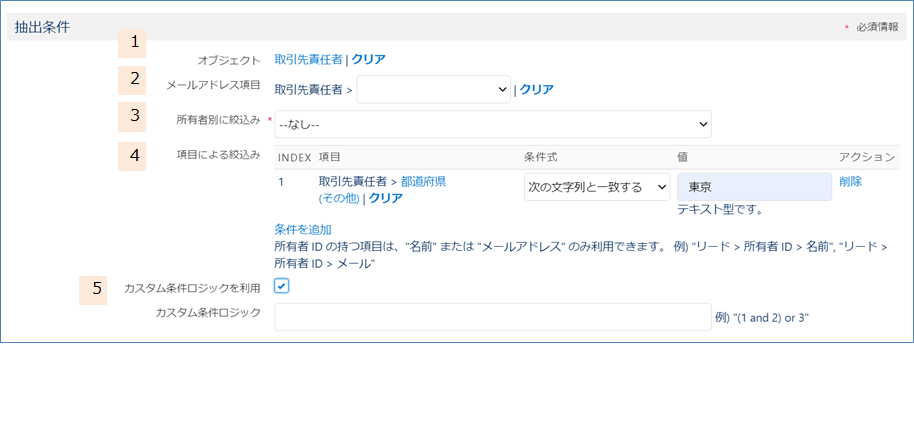The height and width of the screenshot is (424, 914).
Task: Open the メールアドレス項目 dropdown
Action: coord(434,89)
